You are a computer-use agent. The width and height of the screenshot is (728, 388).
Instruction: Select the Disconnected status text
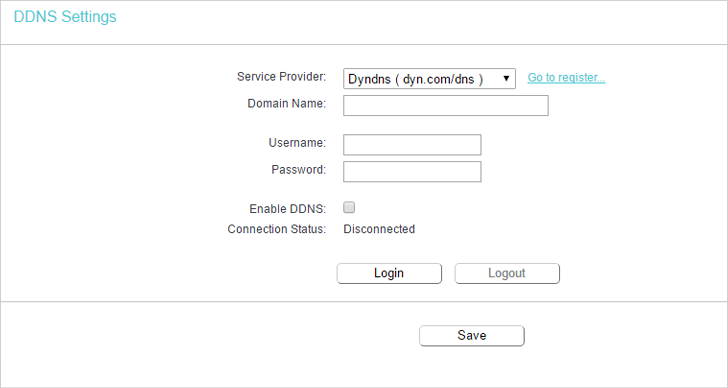[379, 229]
